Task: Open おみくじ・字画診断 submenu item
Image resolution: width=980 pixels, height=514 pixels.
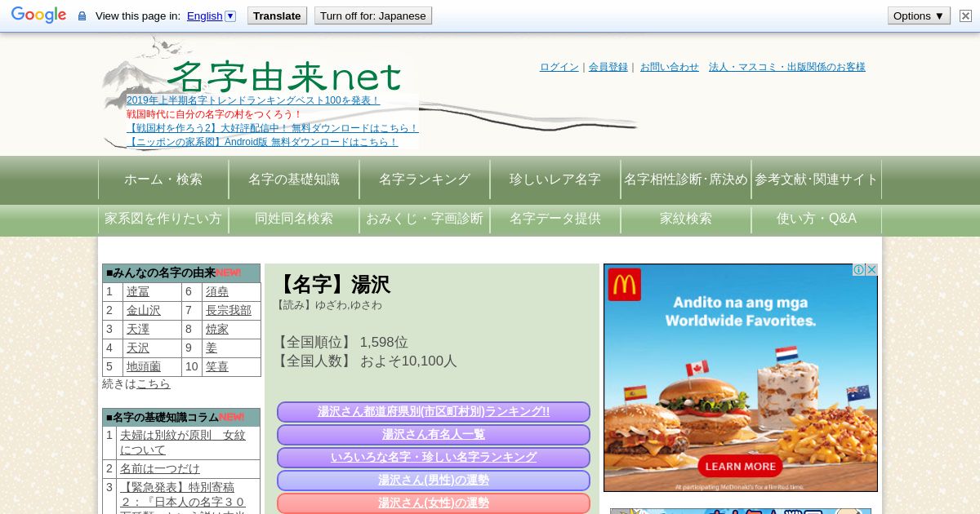Action: coord(425,219)
